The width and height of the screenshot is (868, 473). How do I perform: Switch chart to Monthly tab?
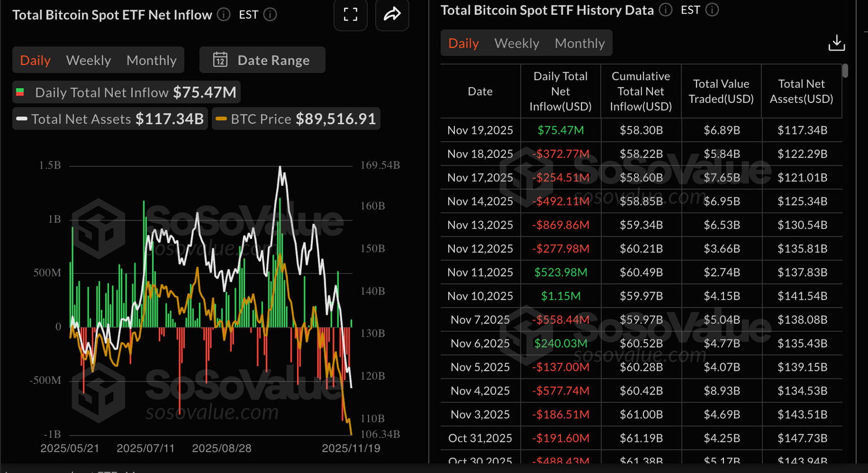pos(151,60)
